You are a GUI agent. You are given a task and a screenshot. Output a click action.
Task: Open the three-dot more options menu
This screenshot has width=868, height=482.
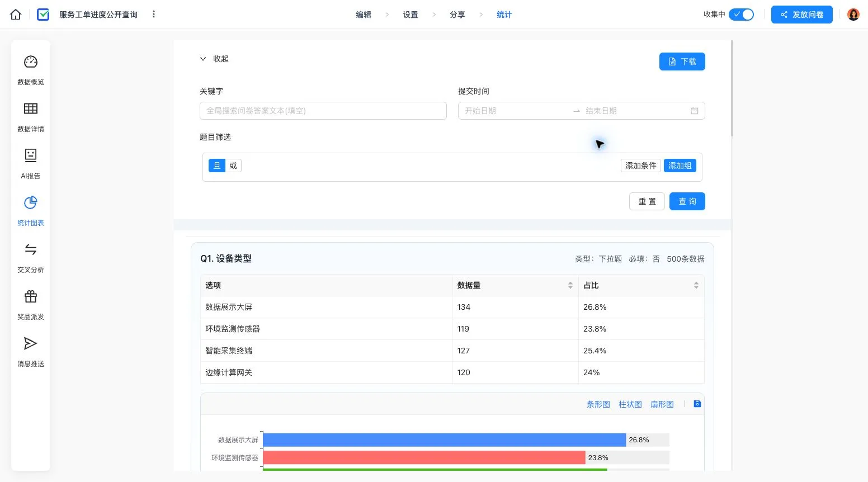(x=154, y=15)
